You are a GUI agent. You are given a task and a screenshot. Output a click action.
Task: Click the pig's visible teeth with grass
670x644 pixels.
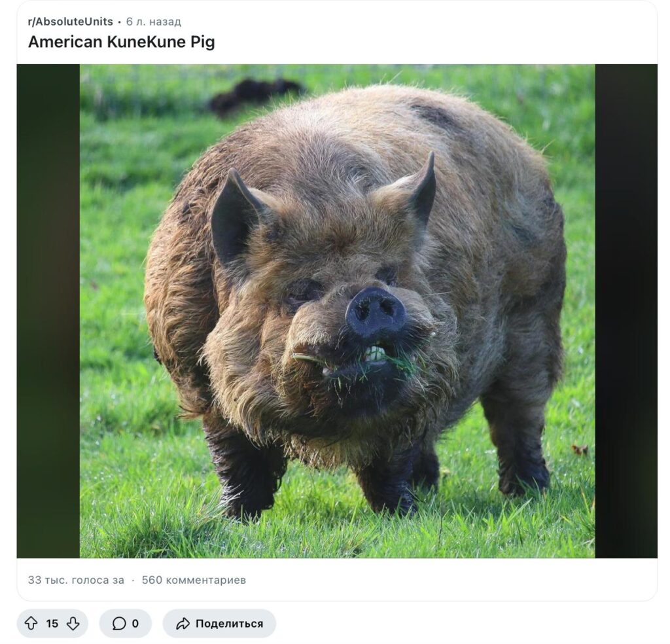(x=376, y=355)
